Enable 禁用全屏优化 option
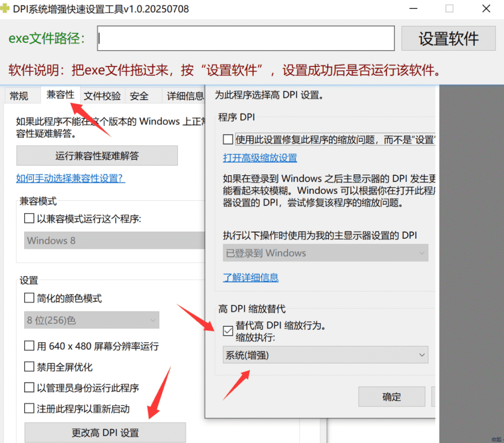504x443 pixels. [29, 366]
